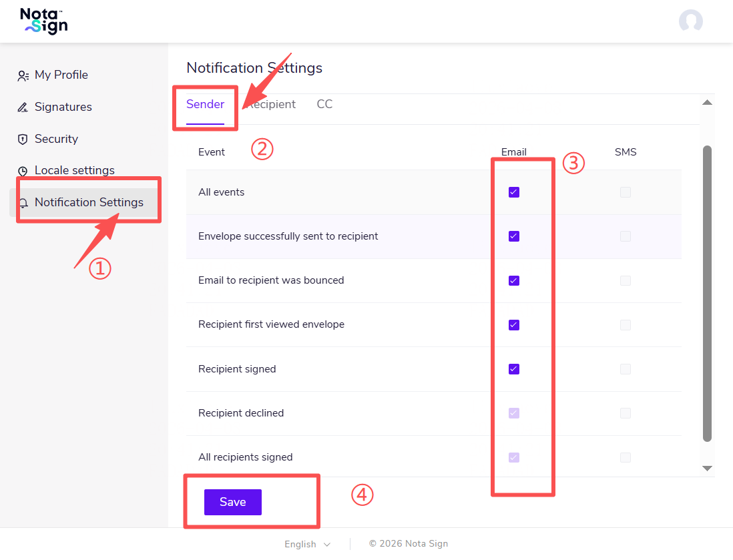Click the My Profile person icon
The image size is (733, 560).
coord(23,75)
